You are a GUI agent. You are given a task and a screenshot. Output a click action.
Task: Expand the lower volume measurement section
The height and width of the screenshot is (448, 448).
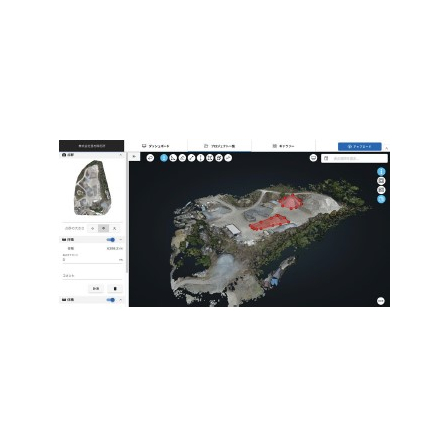[x=121, y=300]
